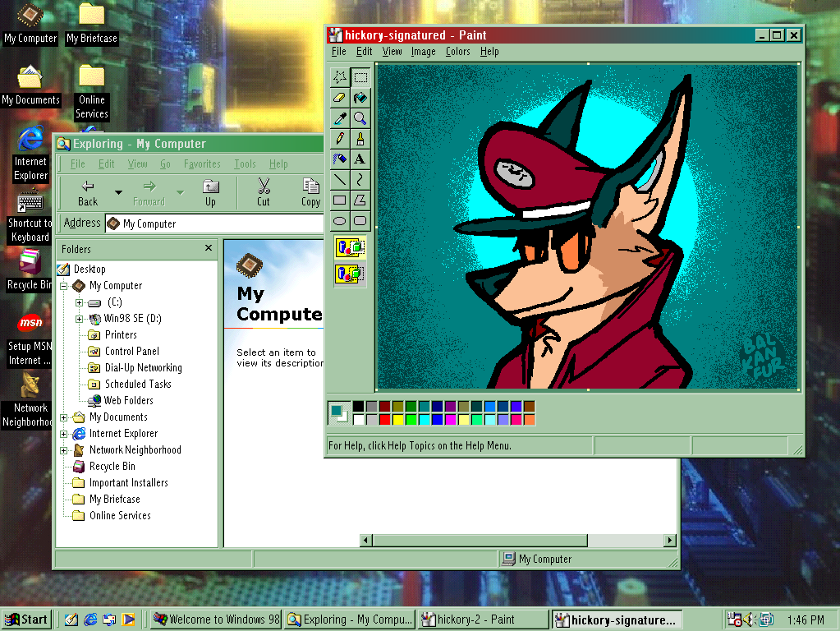Select the Setup MSN Internet desktop icon
Screen dimensions: 840x631
click(30, 339)
